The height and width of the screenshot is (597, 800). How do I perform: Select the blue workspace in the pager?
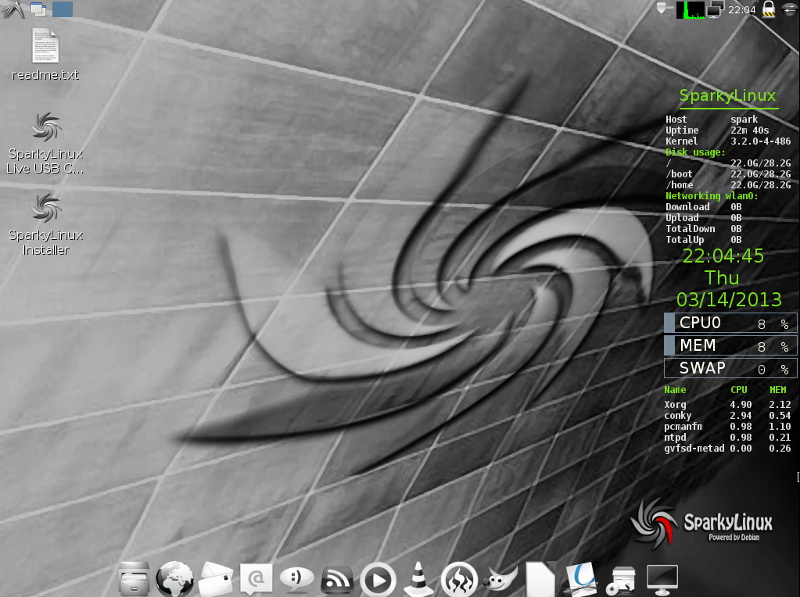(x=62, y=9)
